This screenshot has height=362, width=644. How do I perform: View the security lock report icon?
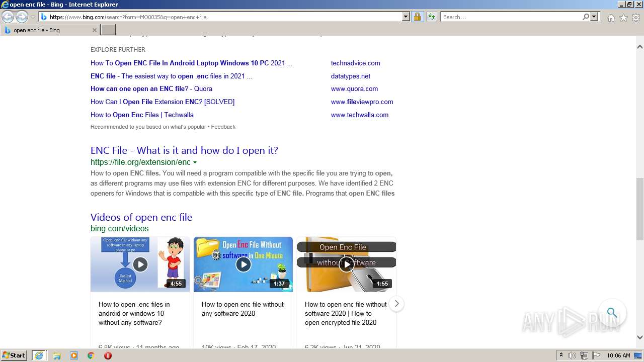417,17
